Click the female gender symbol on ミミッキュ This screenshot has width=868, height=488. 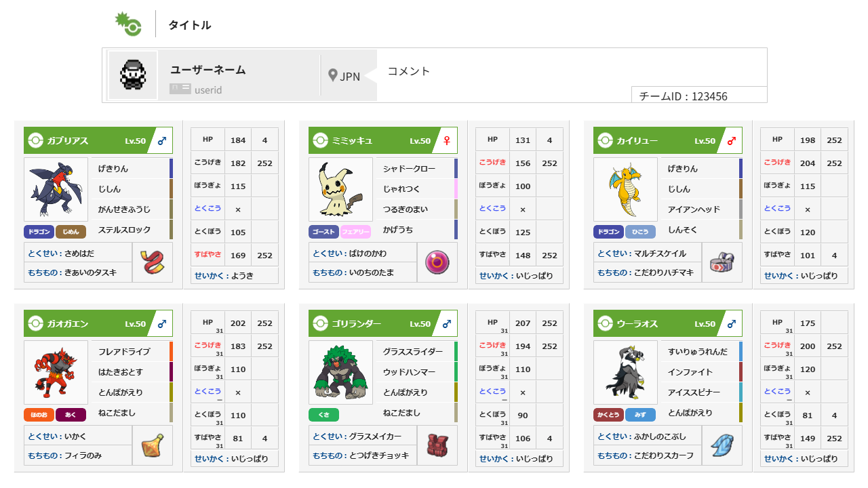tap(446, 140)
